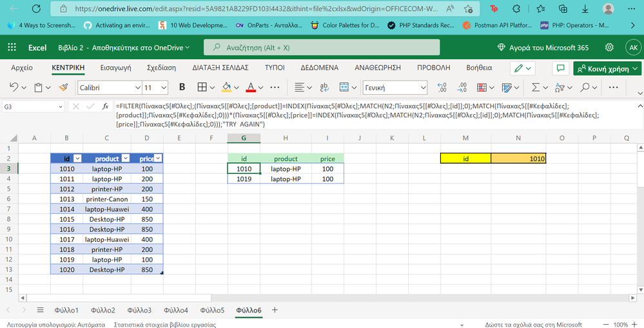Viewport: 644px width, 328px height.
Task: Select cell N2 containing 1010
Action: pos(518,159)
